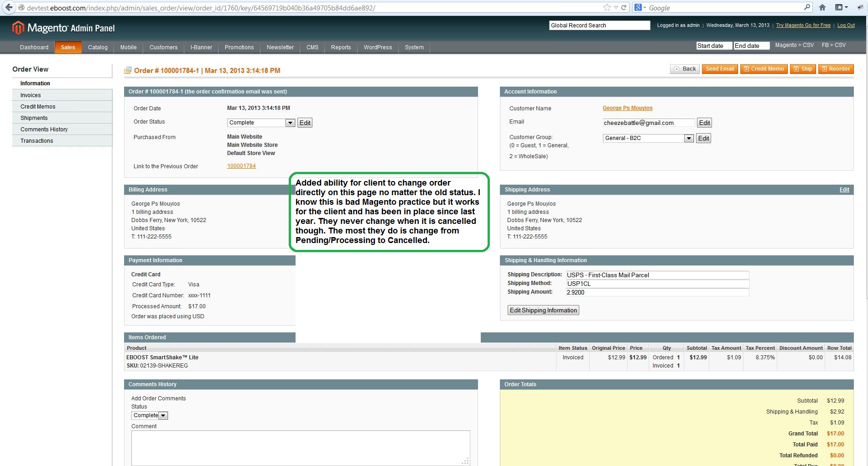
Task: Click the End date input field
Action: tap(751, 46)
